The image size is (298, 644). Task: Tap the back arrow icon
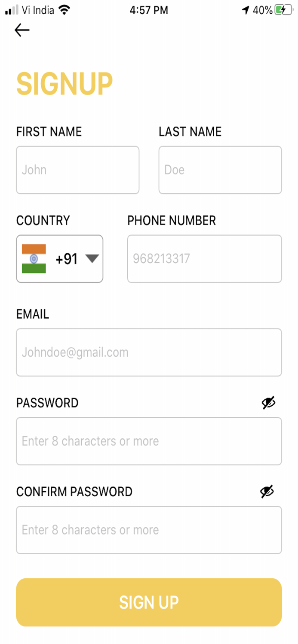(x=22, y=30)
